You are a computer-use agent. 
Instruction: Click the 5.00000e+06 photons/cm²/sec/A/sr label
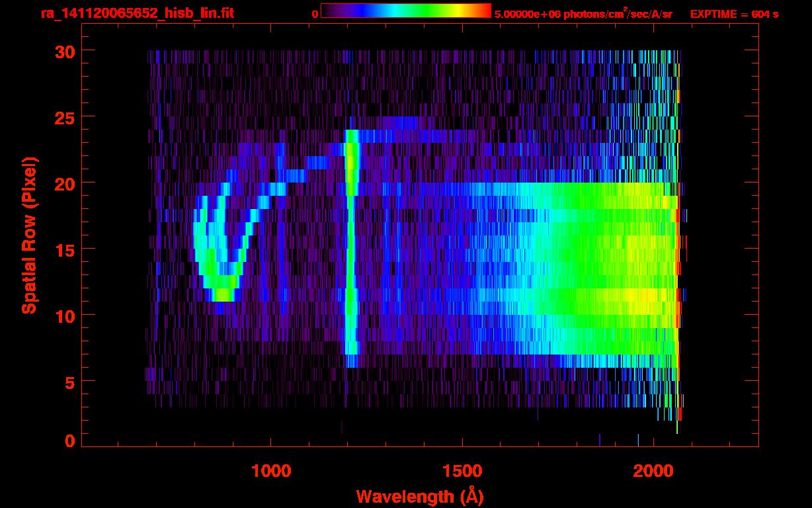tap(583, 13)
